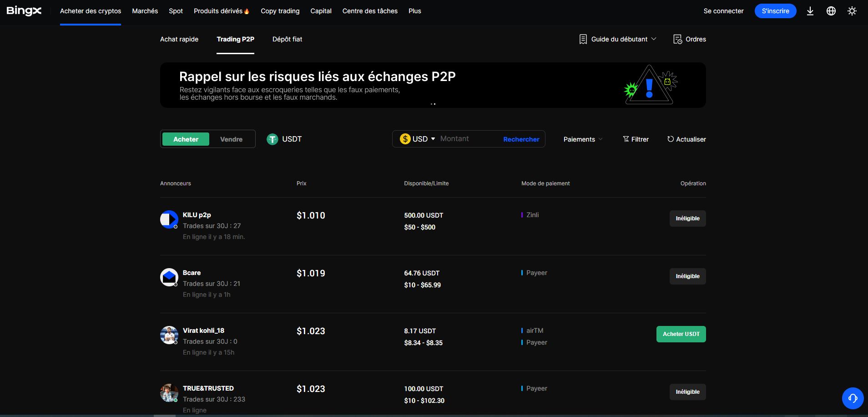The height and width of the screenshot is (417, 868).
Task: Open the customer support headset button
Action: 853,398
